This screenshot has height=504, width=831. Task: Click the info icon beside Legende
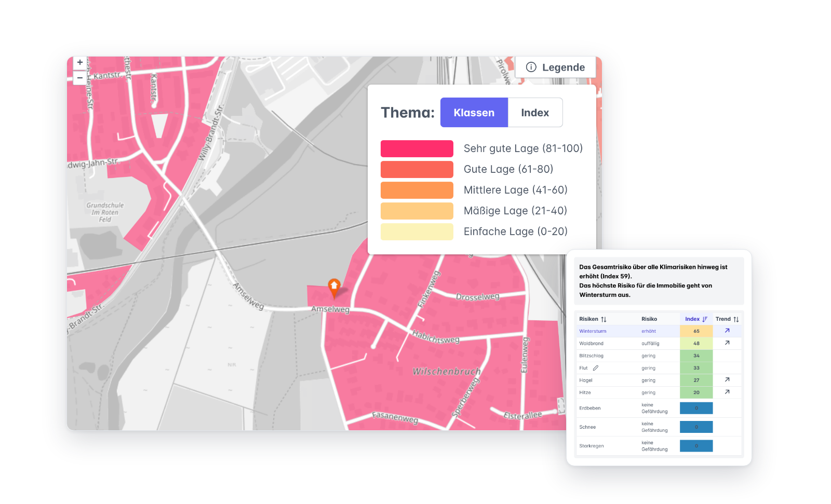pyautogui.click(x=531, y=67)
